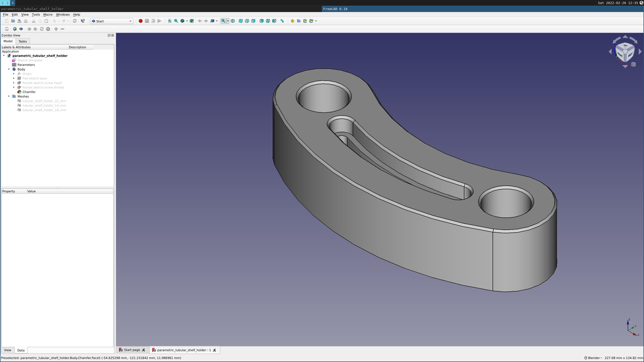644x362 pixels.
Task: Expand the Pad sketch base node
Action: coord(14,79)
